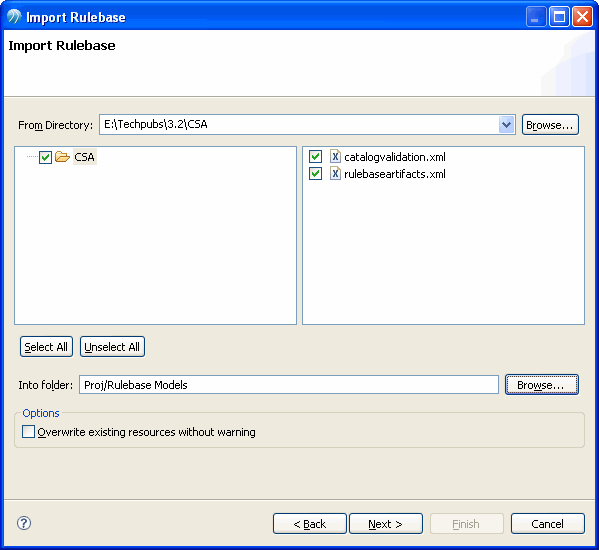Click the rulebaseartifacts.xml file icon
The width and height of the screenshot is (599, 550).
point(335,174)
